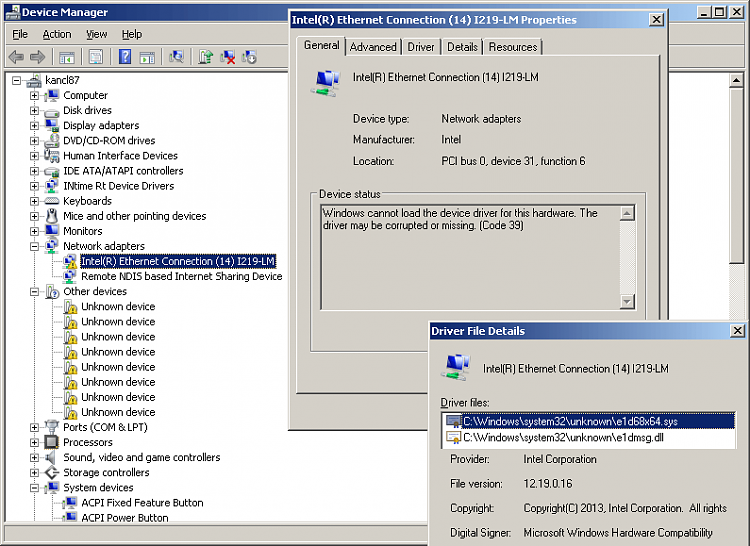Click the Processors category icon

click(x=52, y=442)
